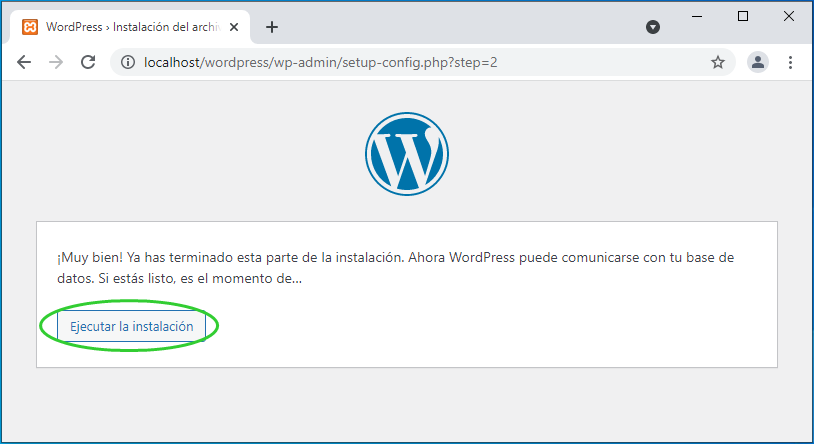Maximize the Chrome window

point(743,17)
